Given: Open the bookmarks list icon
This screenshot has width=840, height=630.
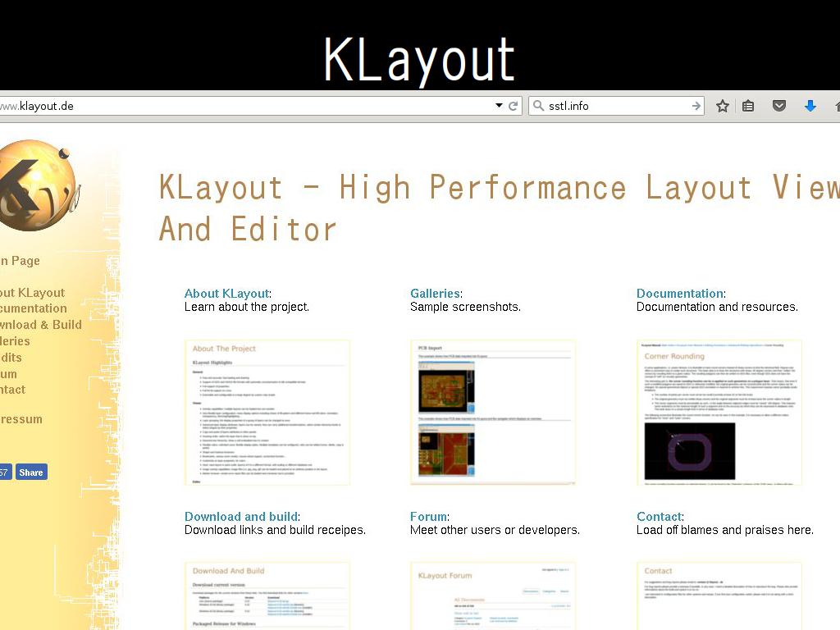Looking at the screenshot, I should click(x=748, y=106).
